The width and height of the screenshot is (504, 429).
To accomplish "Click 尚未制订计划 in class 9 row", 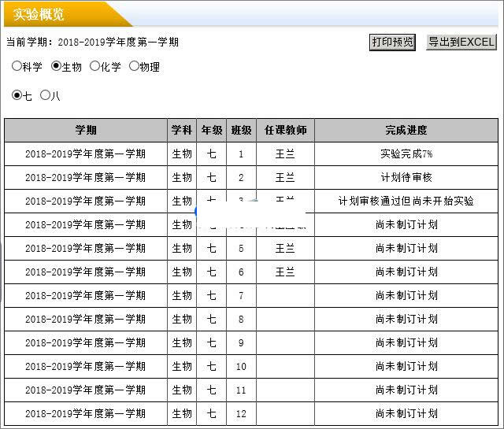I will tap(406, 343).
